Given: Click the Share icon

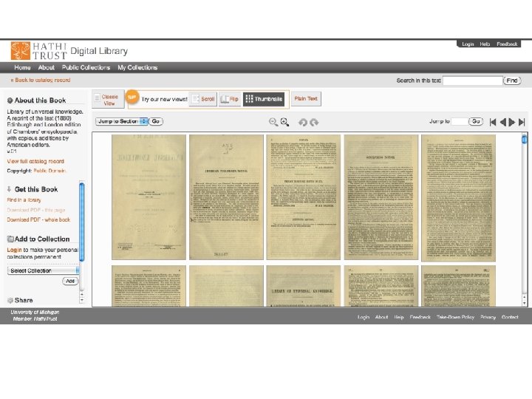Looking at the screenshot, I should (10, 300).
